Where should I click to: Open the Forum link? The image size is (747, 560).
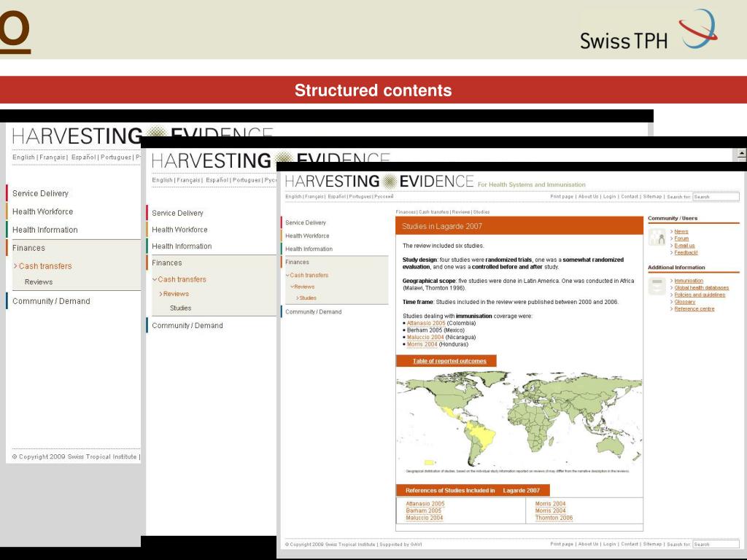point(681,238)
